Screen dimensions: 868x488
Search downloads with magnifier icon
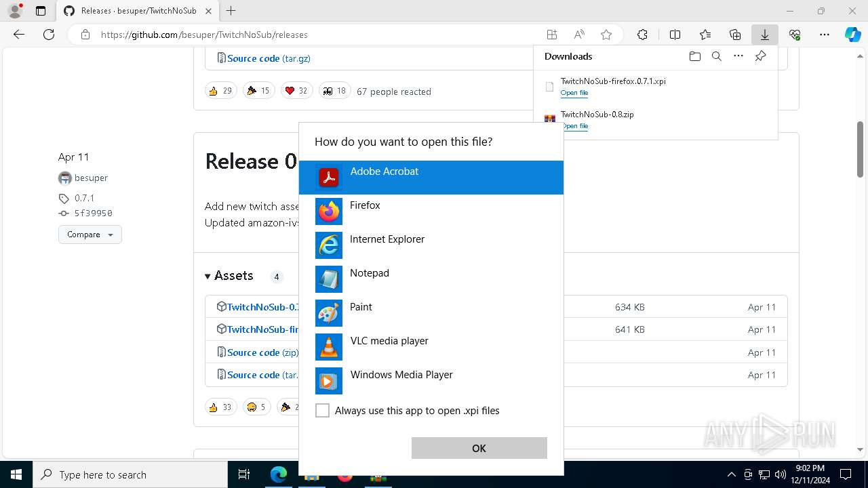point(716,56)
